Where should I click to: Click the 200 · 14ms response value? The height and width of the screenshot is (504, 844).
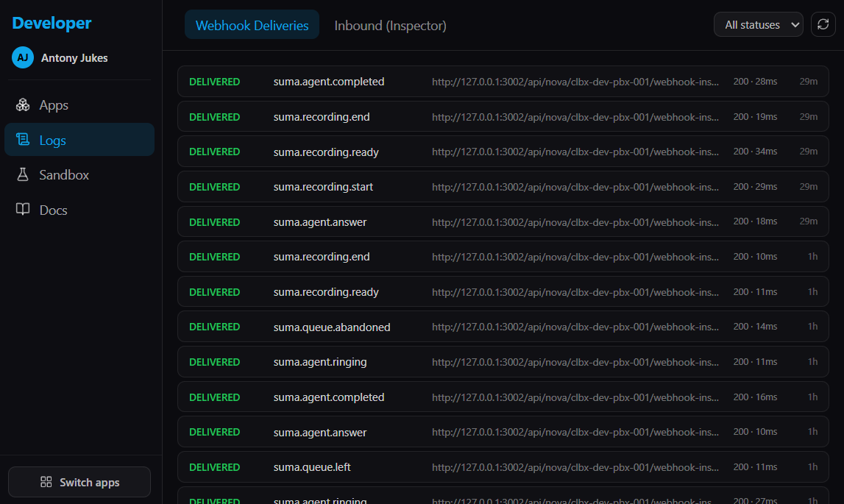[755, 326]
